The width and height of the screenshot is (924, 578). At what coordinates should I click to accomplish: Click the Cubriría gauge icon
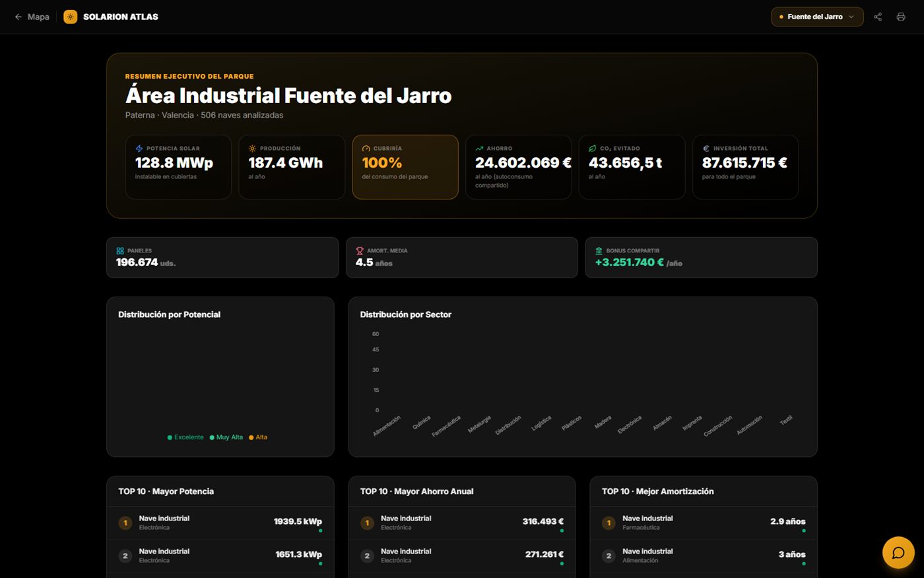[x=366, y=149]
